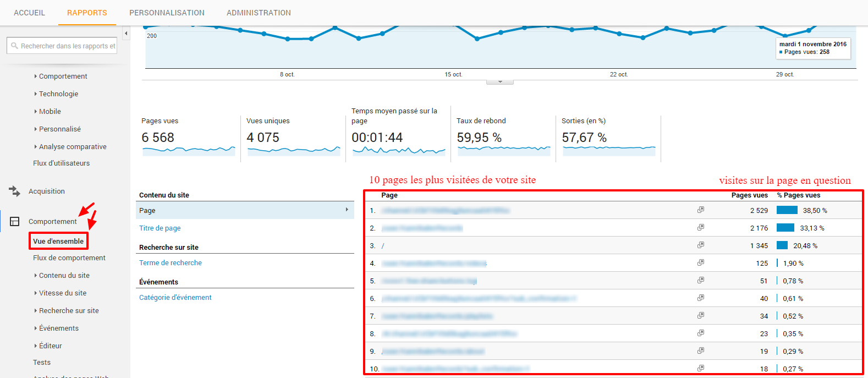Open row 7 page in new window icon
Viewport: 868px width, 378px height.
[701, 315]
